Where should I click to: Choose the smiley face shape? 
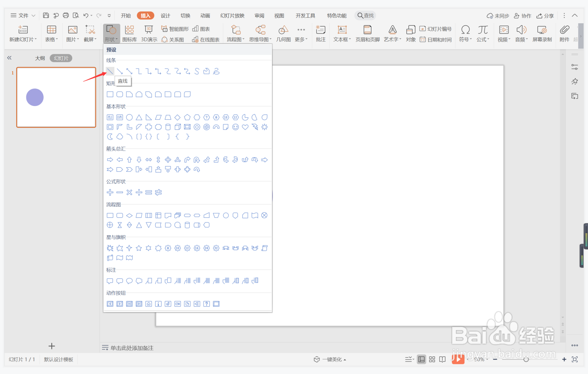(235, 127)
